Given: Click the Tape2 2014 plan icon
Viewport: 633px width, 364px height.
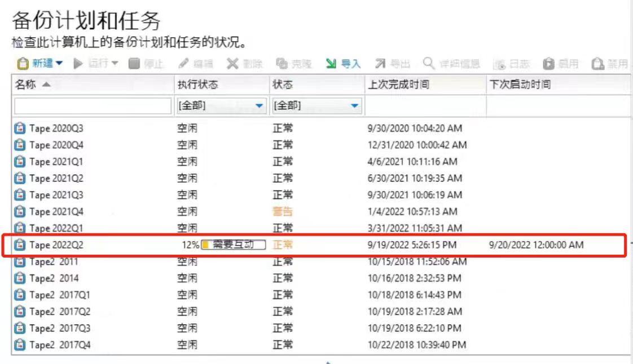Looking at the screenshot, I should tap(20, 278).
